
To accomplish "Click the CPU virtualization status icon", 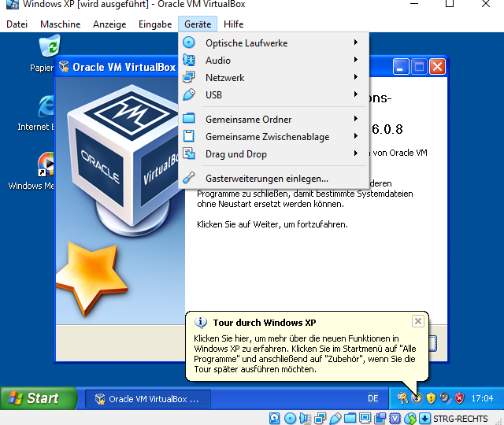I will [395, 418].
